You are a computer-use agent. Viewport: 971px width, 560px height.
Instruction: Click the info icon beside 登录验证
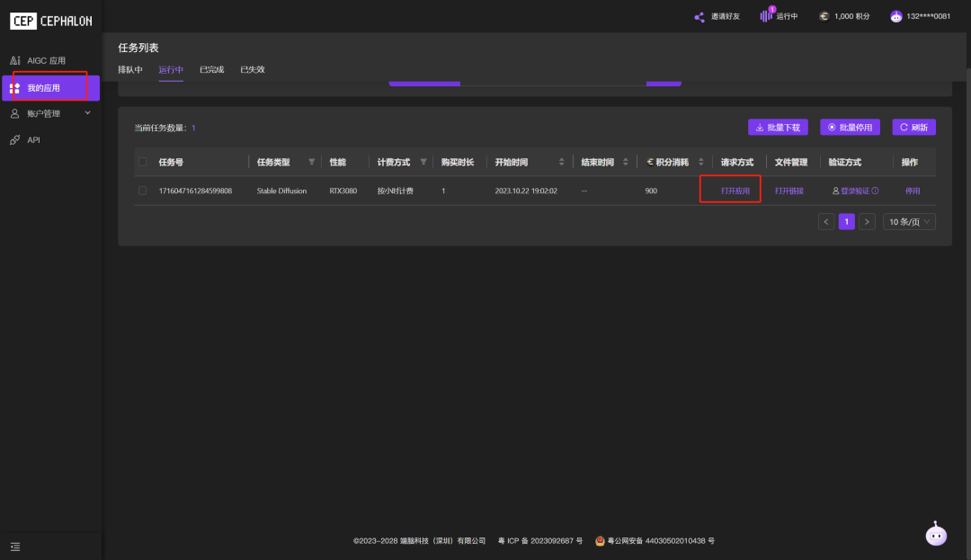[x=875, y=191]
